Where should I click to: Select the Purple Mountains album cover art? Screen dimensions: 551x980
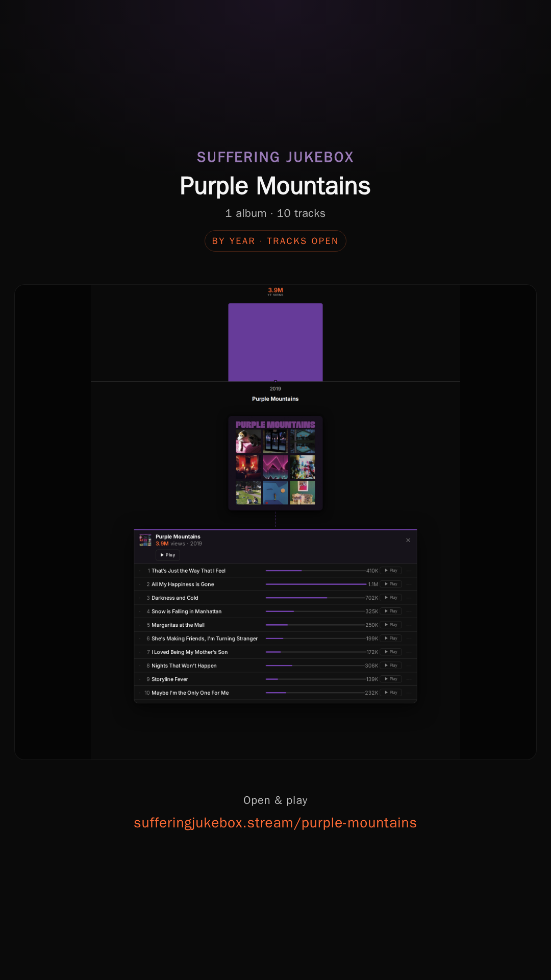[x=275, y=463]
